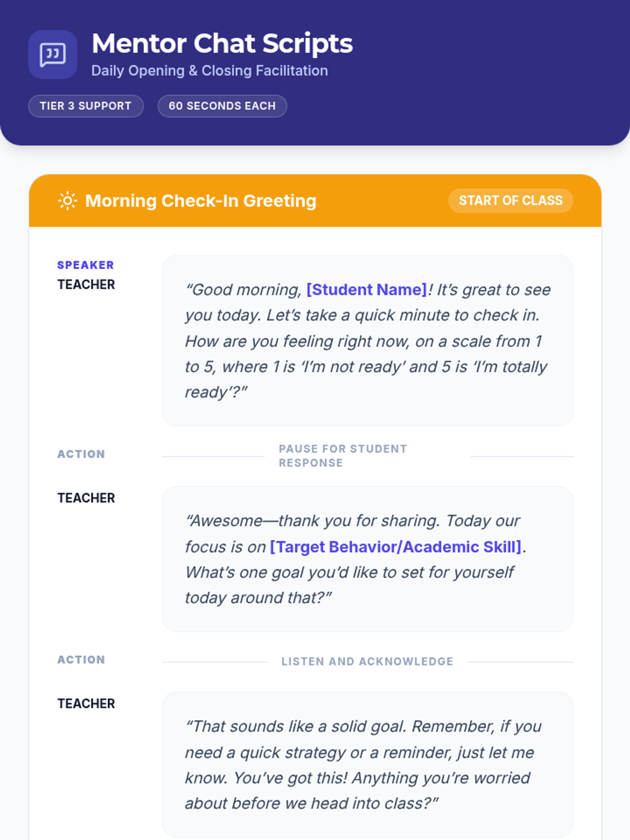630x840 pixels.
Task: Click the third TEACHER speaker label
Action: coord(86,703)
